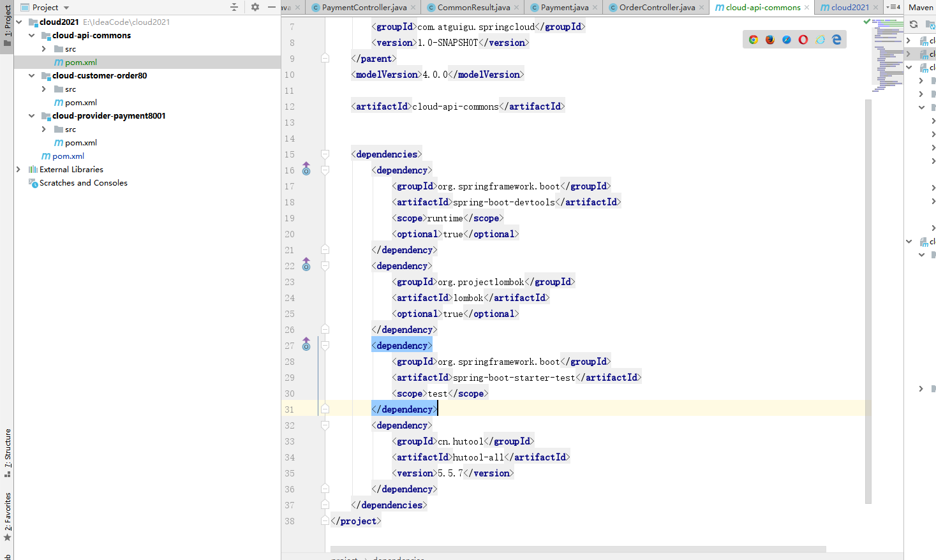Switch to PaymentController.java tab
The image size is (936, 560).
(364, 8)
